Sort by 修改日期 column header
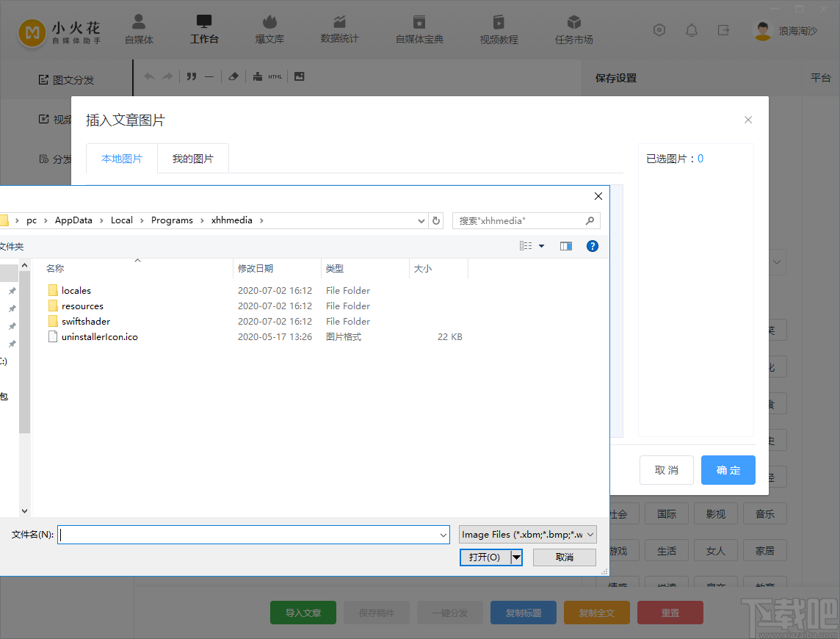 tap(278, 269)
